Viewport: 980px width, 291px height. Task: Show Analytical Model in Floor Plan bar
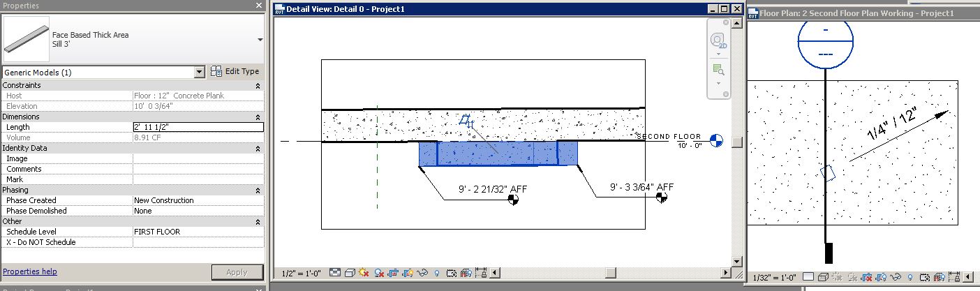(x=940, y=277)
